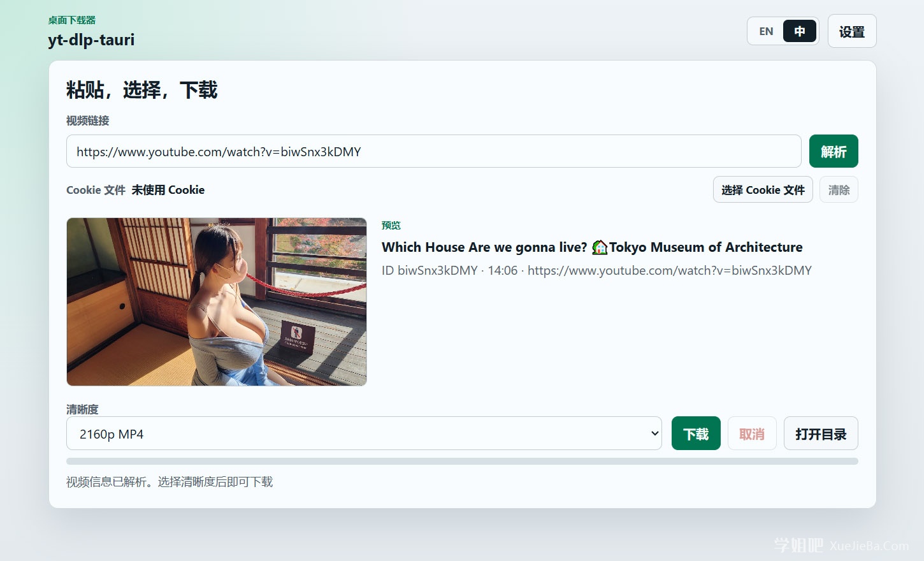Open the 设置 settings button
This screenshot has width=924, height=561.
pos(852,31)
